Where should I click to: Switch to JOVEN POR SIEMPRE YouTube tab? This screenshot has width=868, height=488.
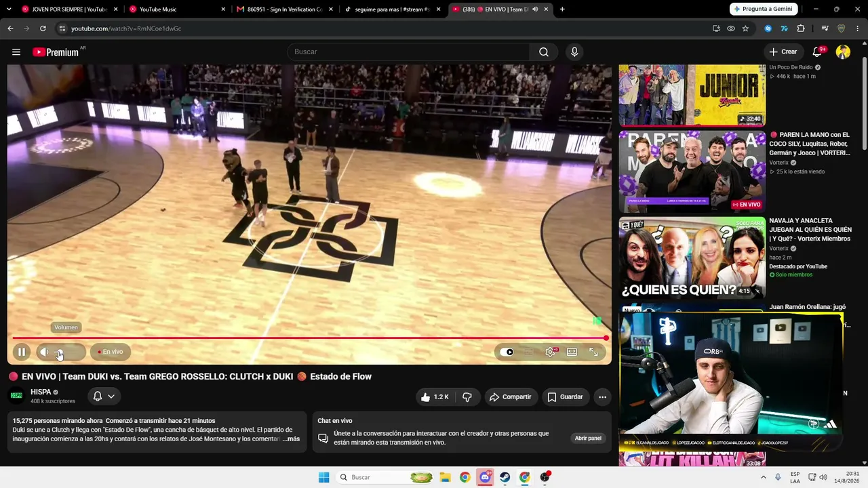[x=66, y=9]
